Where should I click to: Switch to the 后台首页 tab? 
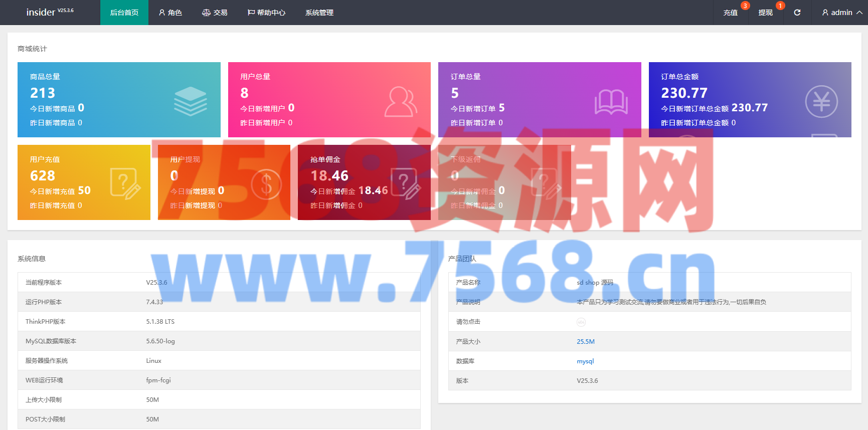click(x=124, y=13)
